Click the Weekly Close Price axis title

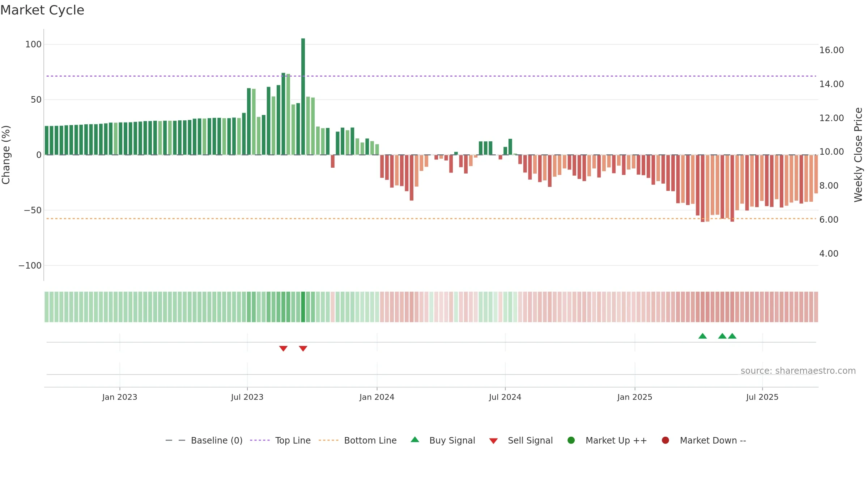[858, 155]
